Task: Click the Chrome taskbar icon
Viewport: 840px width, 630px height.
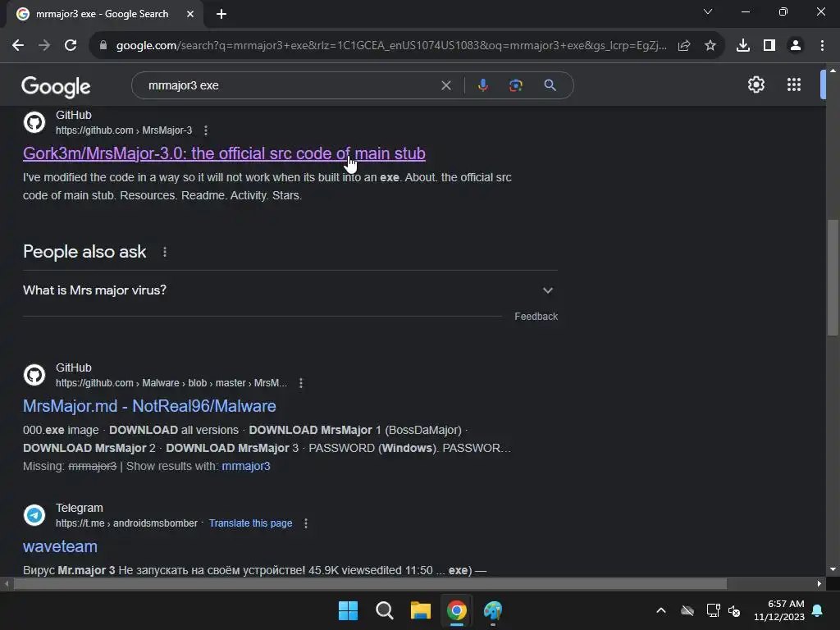Action: [457, 610]
